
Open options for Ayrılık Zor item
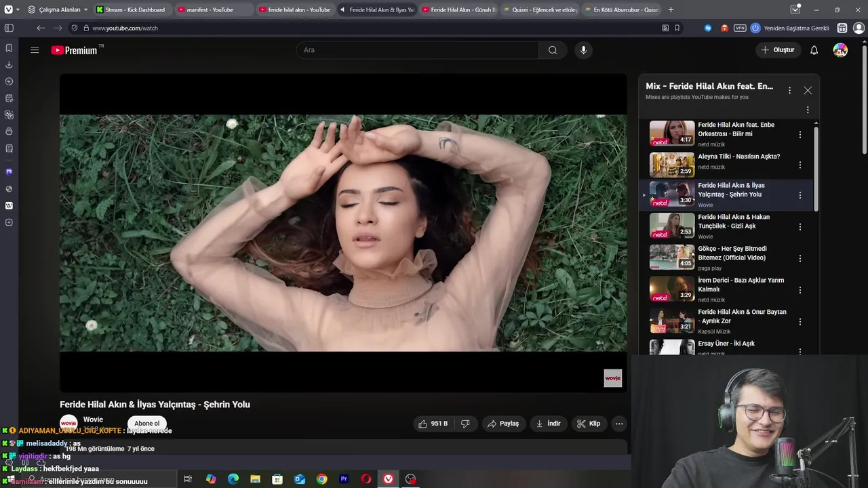click(x=800, y=322)
